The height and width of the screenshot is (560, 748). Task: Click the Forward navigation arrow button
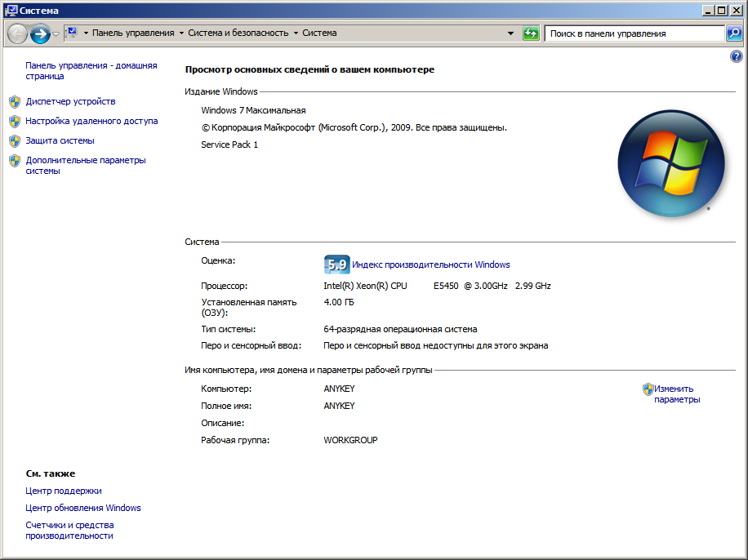40,33
